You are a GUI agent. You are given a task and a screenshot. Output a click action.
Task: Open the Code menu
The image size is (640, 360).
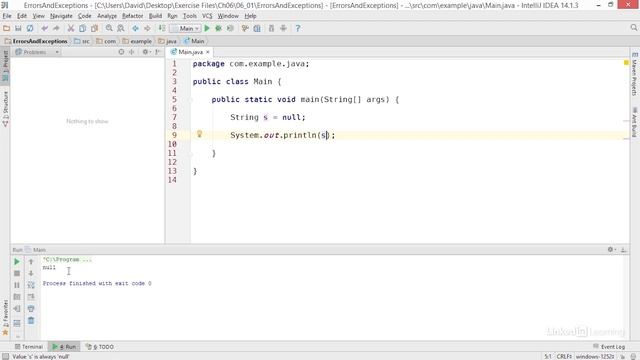84,16
